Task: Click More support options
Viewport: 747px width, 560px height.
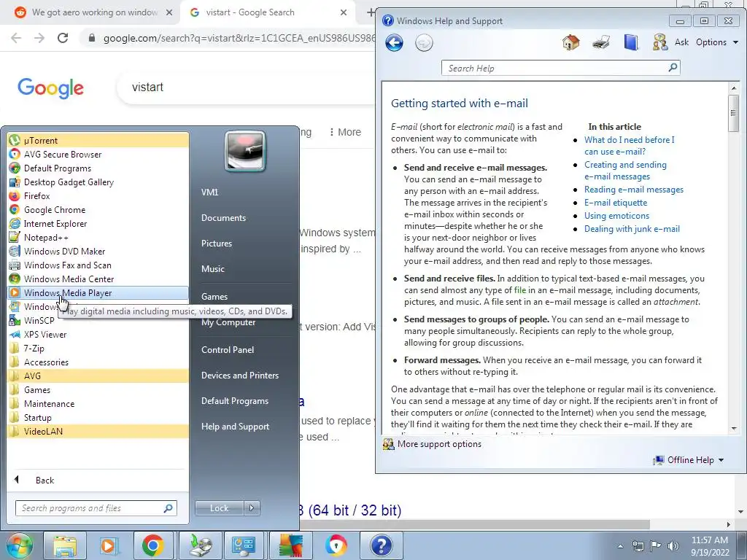Action: [x=432, y=444]
